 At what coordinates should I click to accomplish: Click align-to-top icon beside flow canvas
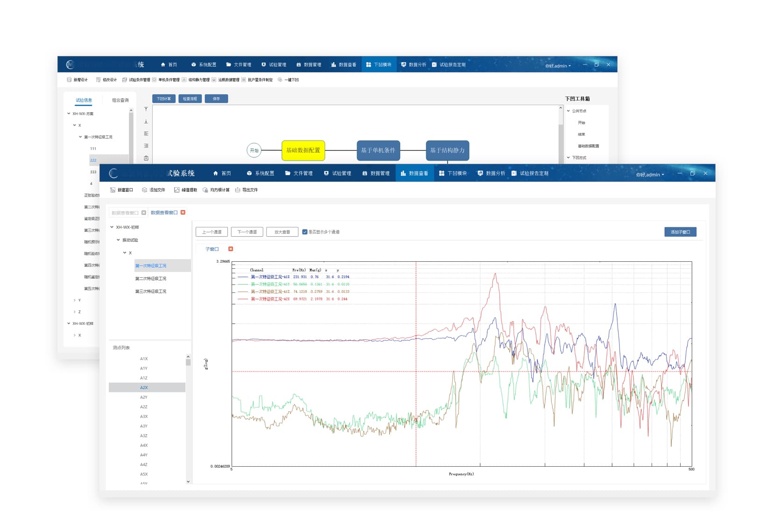pyautogui.click(x=146, y=109)
